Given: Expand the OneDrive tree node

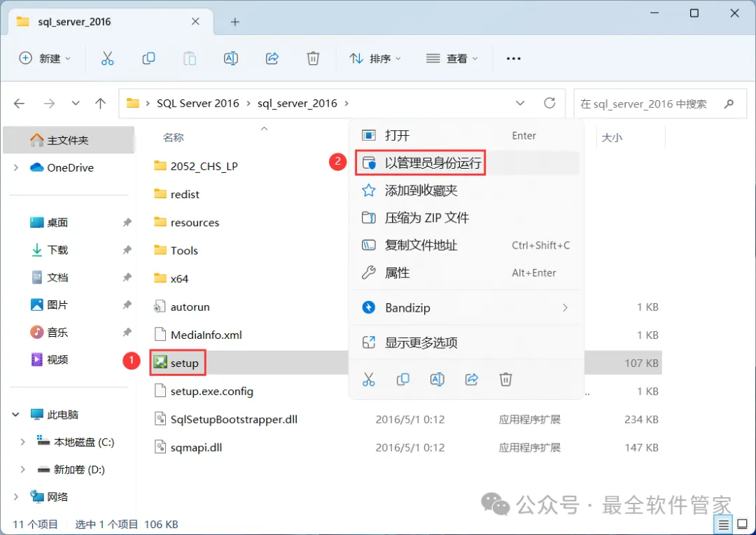Looking at the screenshot, I should point(16,167).
